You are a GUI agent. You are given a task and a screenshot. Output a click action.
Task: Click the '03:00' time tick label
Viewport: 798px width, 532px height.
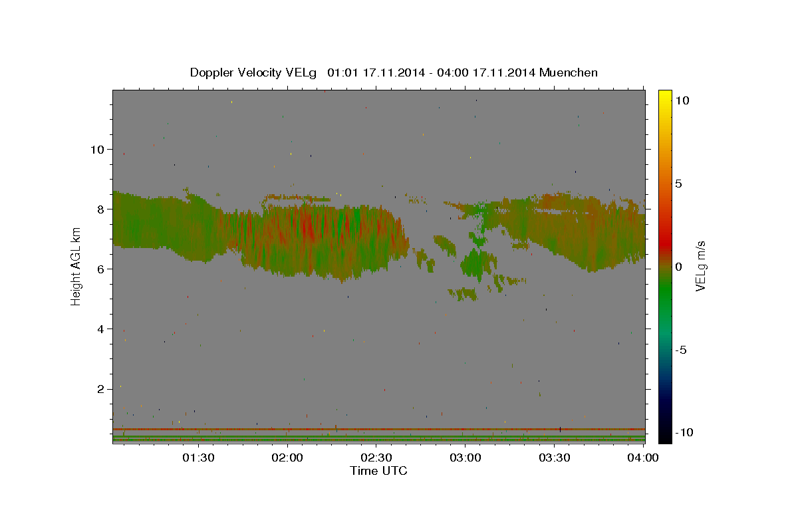pos(465,458)
